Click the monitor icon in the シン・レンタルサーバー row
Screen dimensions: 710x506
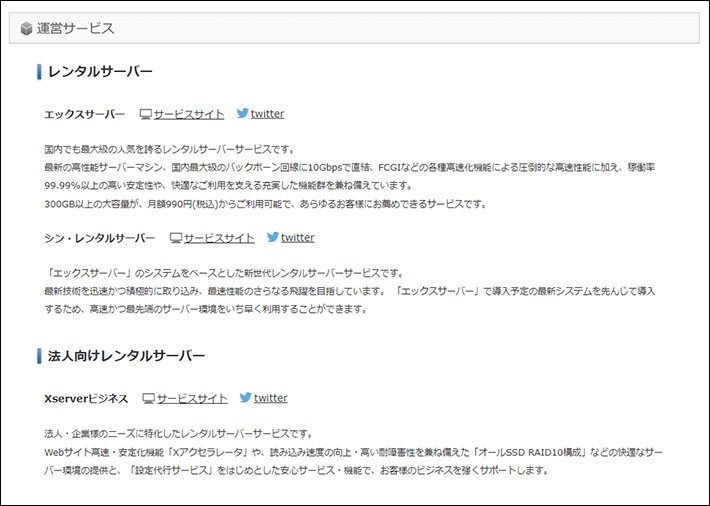(176, 238)
